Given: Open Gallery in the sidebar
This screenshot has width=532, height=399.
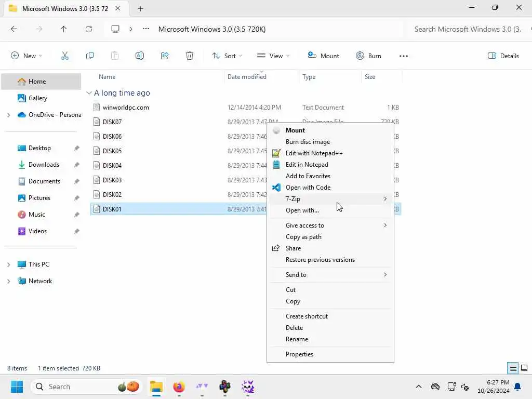Looking at the screenshot, I should 41,98.
